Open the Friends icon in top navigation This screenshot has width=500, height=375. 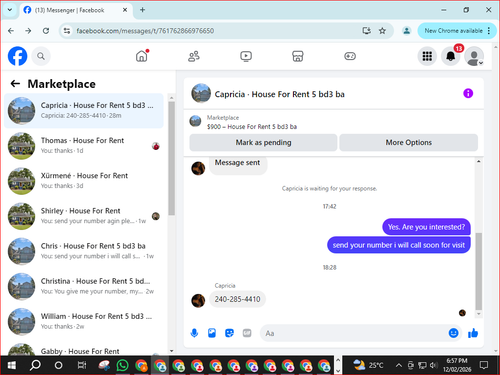pyautogui.click(x=194, y=56)
